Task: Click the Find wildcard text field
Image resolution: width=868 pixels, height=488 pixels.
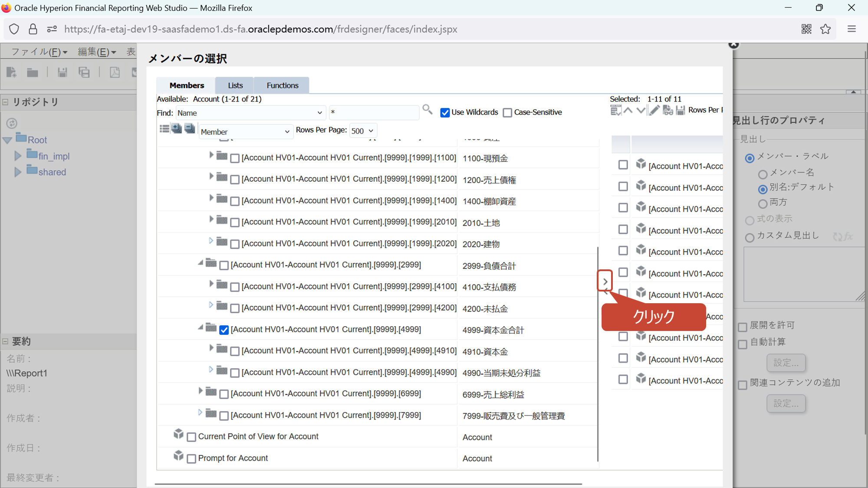Action: click(x=374, y=113)
